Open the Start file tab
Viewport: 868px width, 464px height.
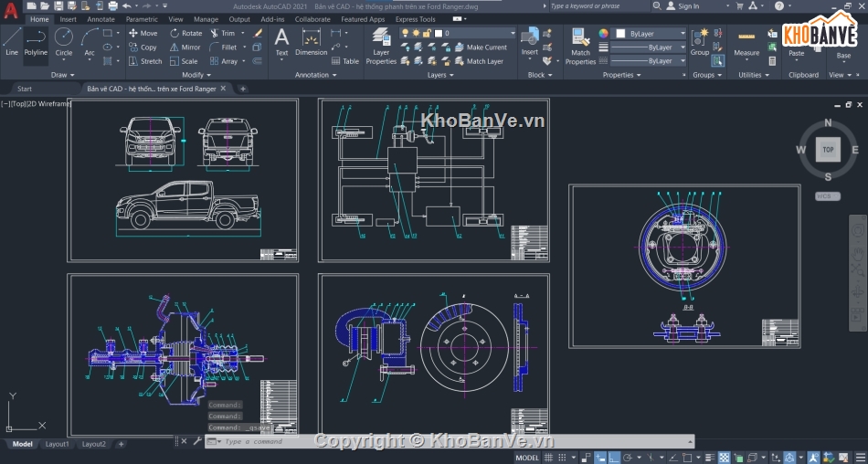point(25,89)
